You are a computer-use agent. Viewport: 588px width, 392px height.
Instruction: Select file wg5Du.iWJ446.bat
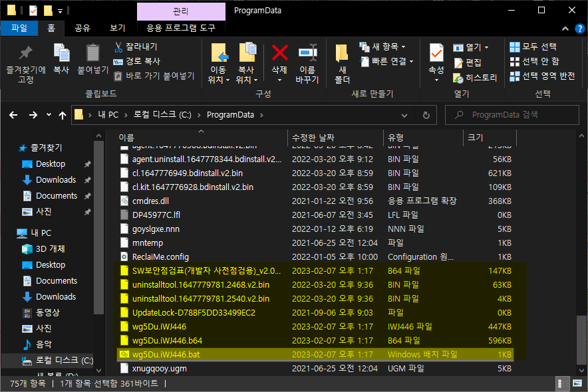315,355
